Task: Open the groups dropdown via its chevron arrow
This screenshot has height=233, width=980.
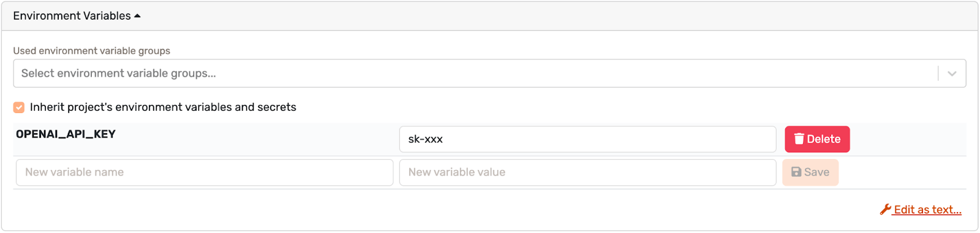Action: pyautogui.click(x=952, y=73)
